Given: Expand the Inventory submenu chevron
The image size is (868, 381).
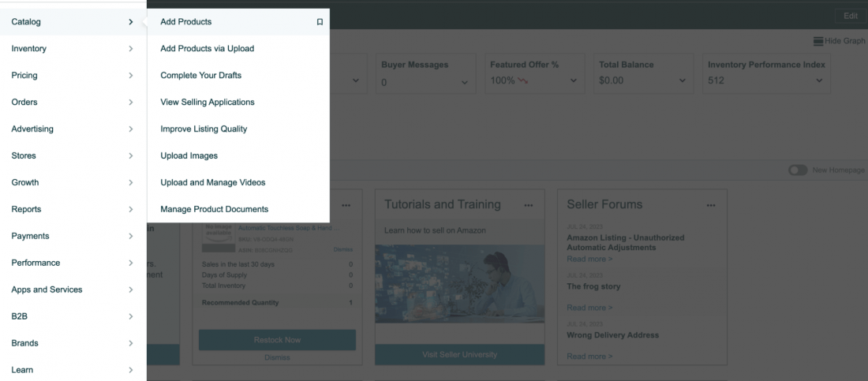Looking at the screenshot, I should (x=131, y=49).
